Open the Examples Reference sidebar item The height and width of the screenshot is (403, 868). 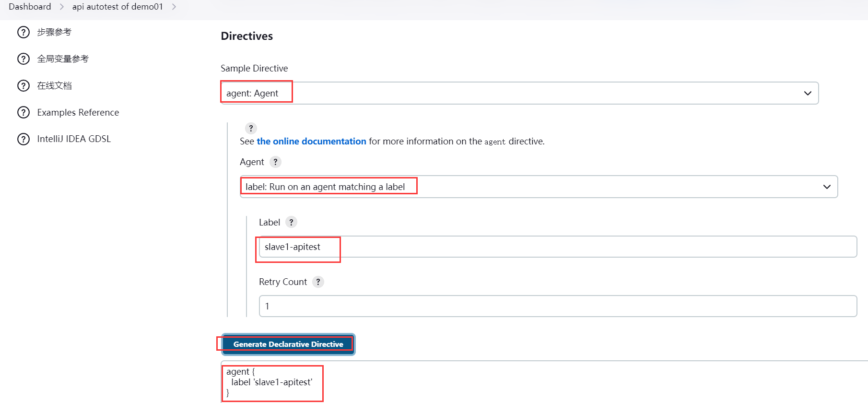[x=78, y=112]
